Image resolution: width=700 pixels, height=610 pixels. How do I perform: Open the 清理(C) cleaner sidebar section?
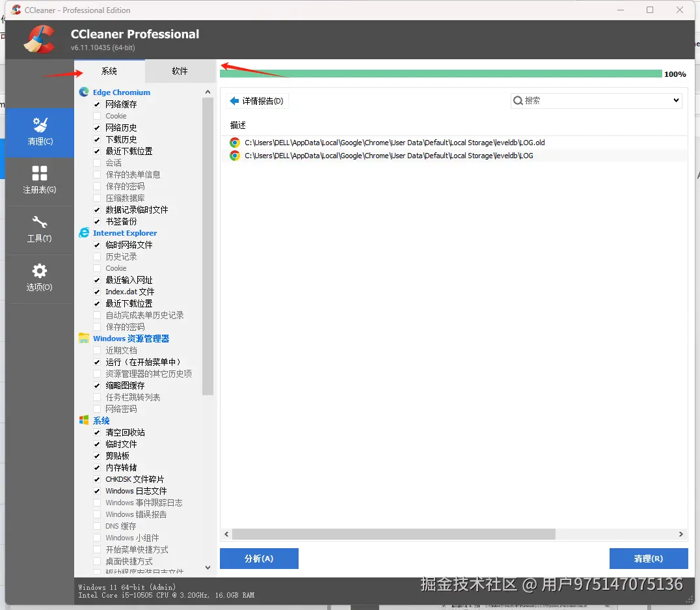(x=40, y=132)
